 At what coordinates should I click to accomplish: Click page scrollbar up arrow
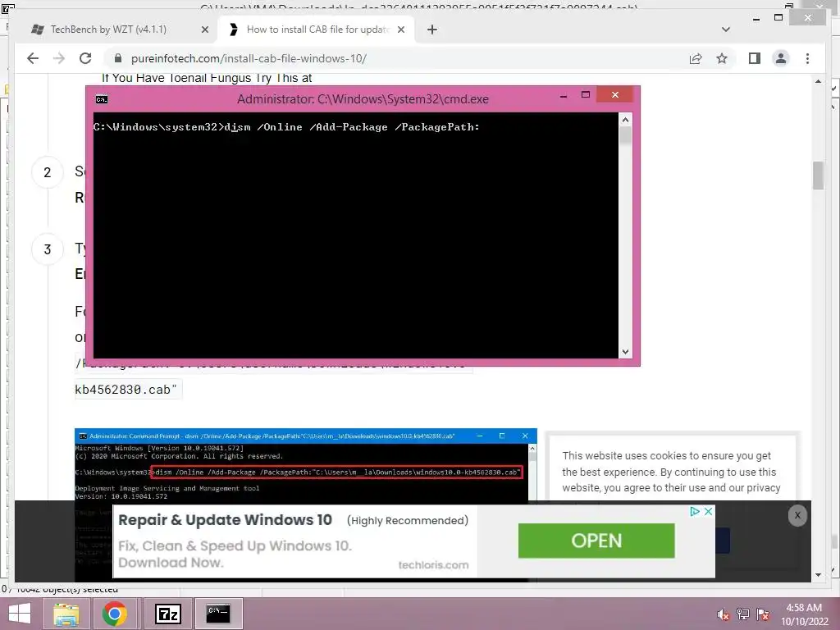818,81
